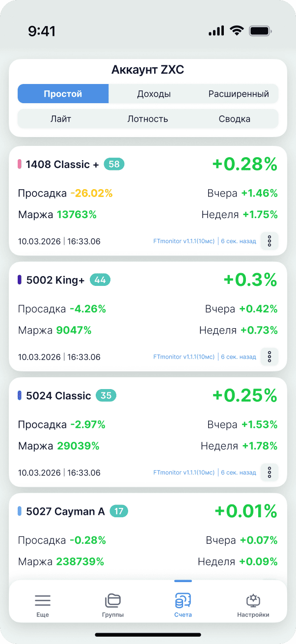
Task: Open the Группы folder icon
Action: (113, 600)
